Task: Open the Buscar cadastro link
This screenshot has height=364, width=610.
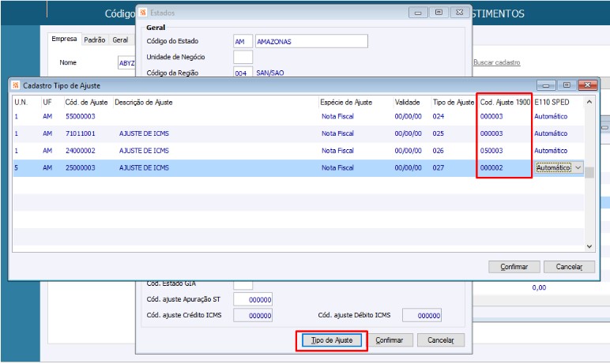Action: pos(497,62)
